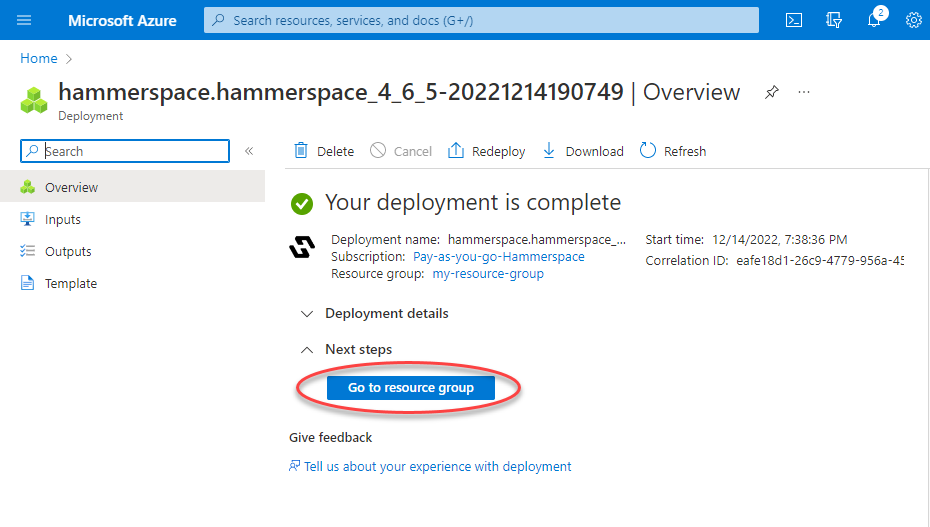Select Overview in the side menu
This screenshot has height=527, width=930.
(132, 187)
